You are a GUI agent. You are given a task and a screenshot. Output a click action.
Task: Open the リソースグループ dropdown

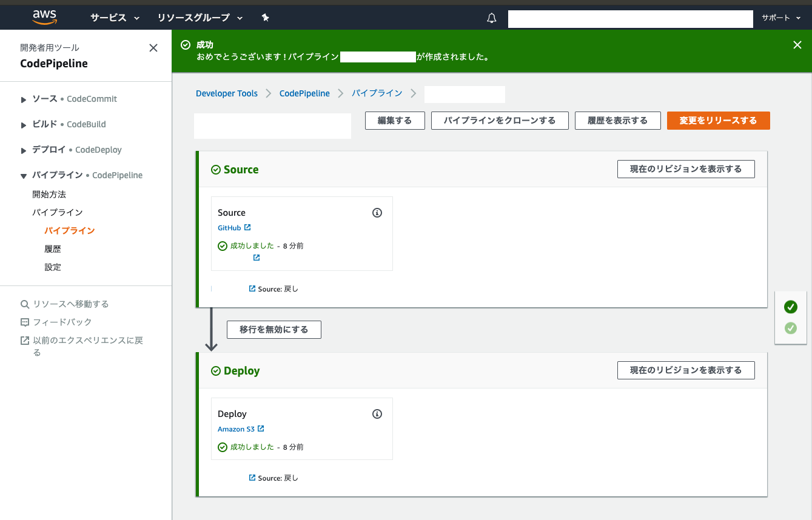200,18
